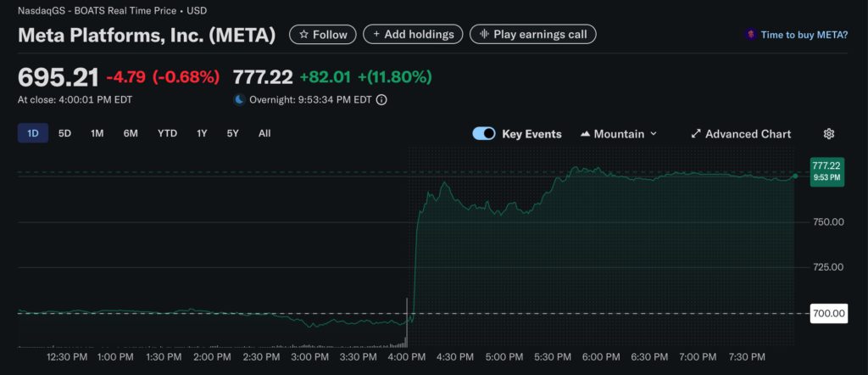The image size is (868, 375).
Task: Click the 12:30 PM time axis label
Action: (68, 357)
